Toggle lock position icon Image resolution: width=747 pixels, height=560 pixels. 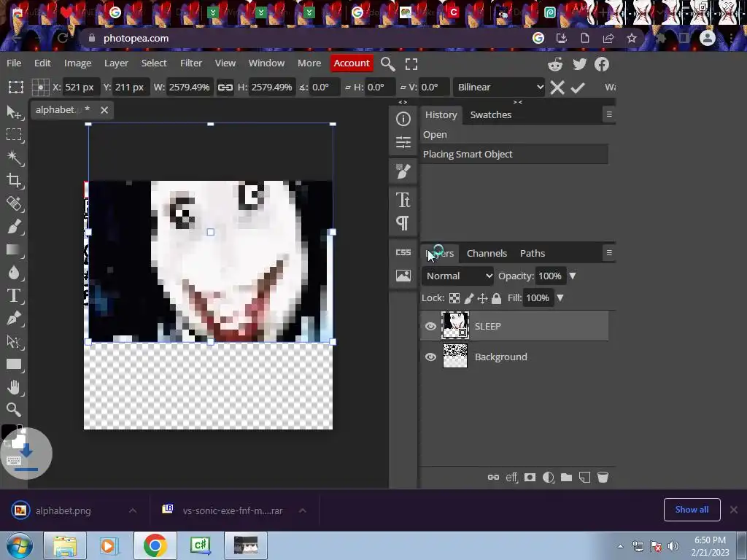pyautogui.click(x=482, y=298)
